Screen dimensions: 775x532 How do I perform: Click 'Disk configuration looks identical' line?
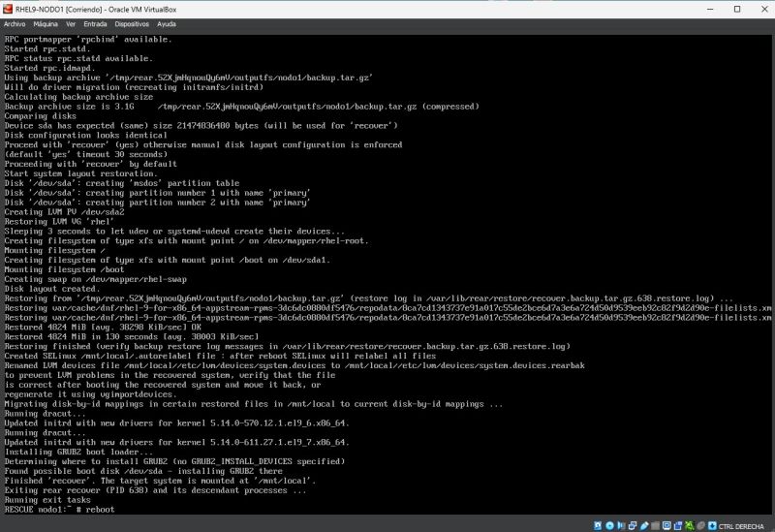tap(86, 136)
